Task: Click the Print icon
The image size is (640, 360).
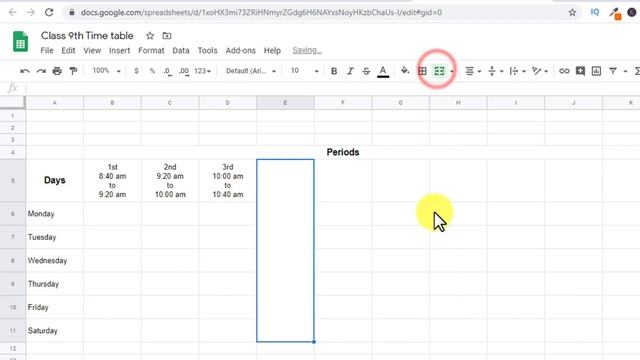Action: [57, 71]
